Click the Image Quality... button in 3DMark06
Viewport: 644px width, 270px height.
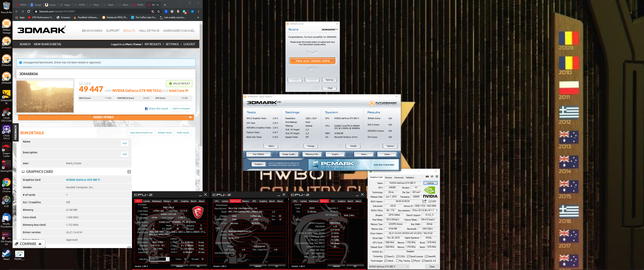[x=289, y=154]
